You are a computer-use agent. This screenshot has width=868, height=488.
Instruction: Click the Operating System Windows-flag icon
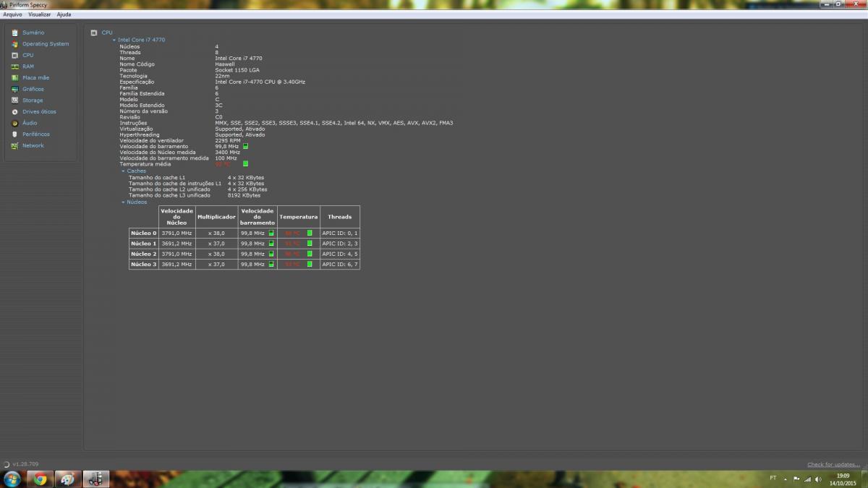tap(14, 44)
